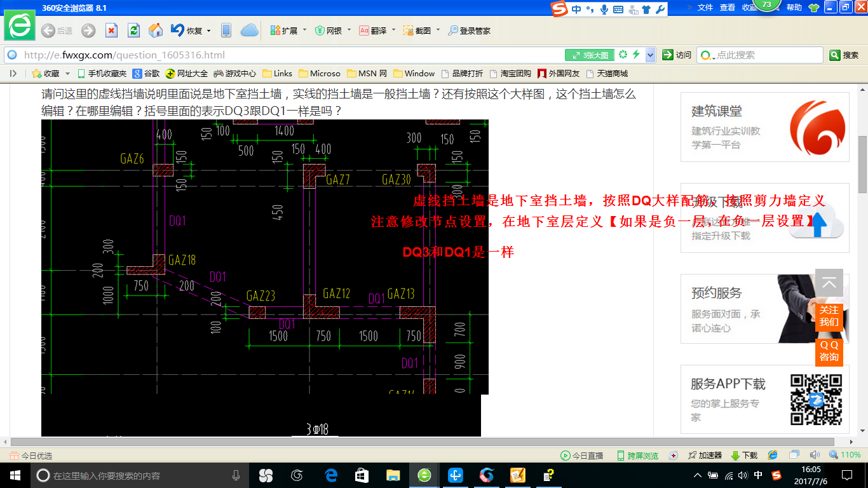Expand the 截图 dropdown arrow
This screenshot has height=488, width=868.
pos(438,30)
